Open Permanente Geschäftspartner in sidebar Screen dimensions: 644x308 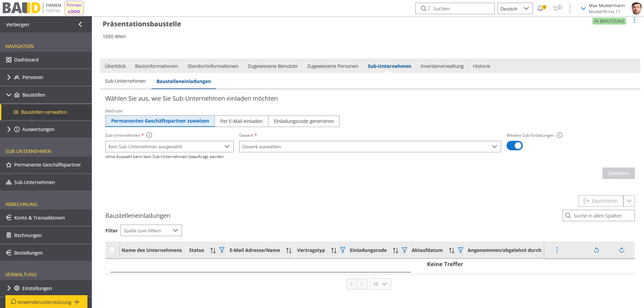coord(47,165)
